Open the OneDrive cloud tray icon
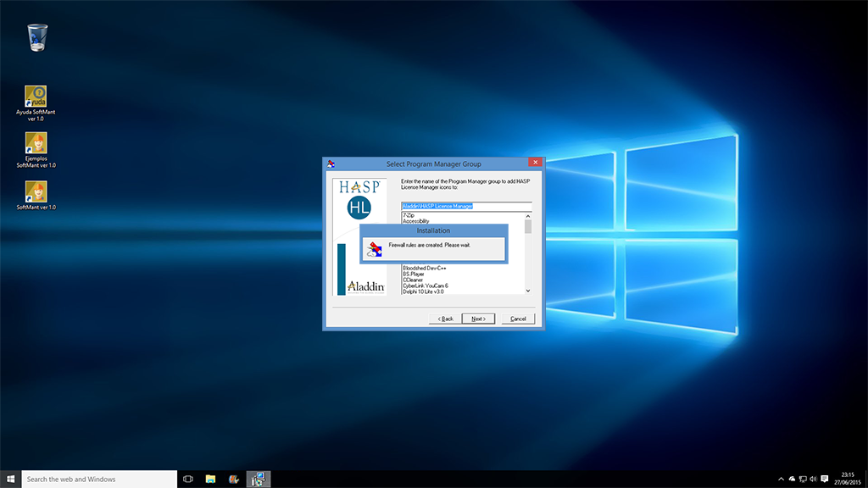 pos(792,479)
